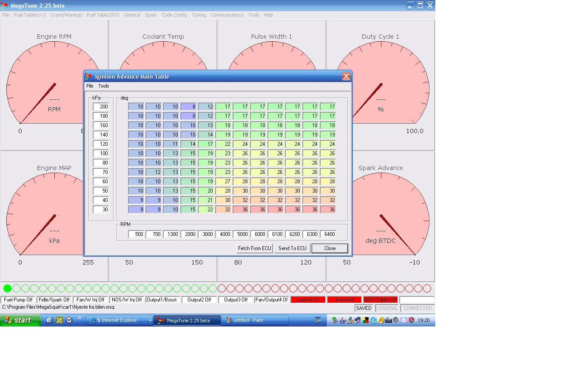Select the 22 cell in 120 kPa row
This screenshot has width=588, height=392.
tap(223, 144)
